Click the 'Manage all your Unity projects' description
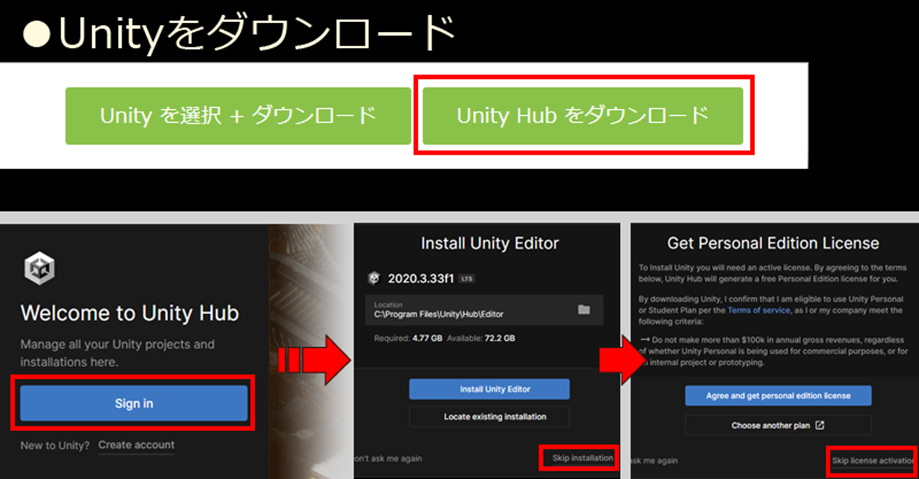This screenshot has height=479, width=919. point(117,353)
